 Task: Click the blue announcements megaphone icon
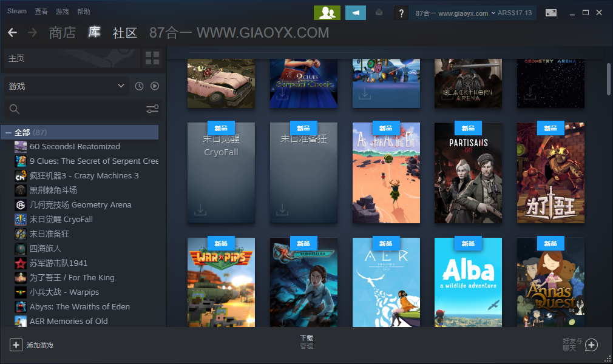[356, 13]
